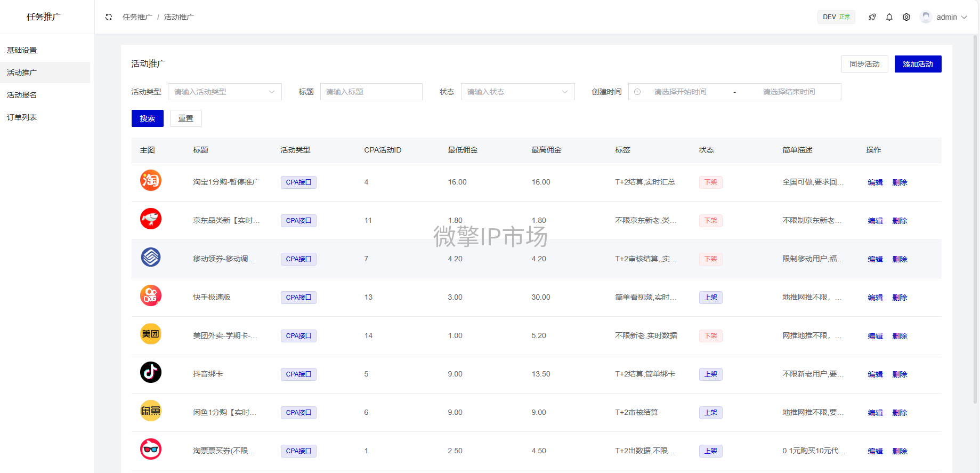Open the settings gear in header
The width and height of the screenshot is (980, 473).
pyautogui.click(x=906, y=17)
